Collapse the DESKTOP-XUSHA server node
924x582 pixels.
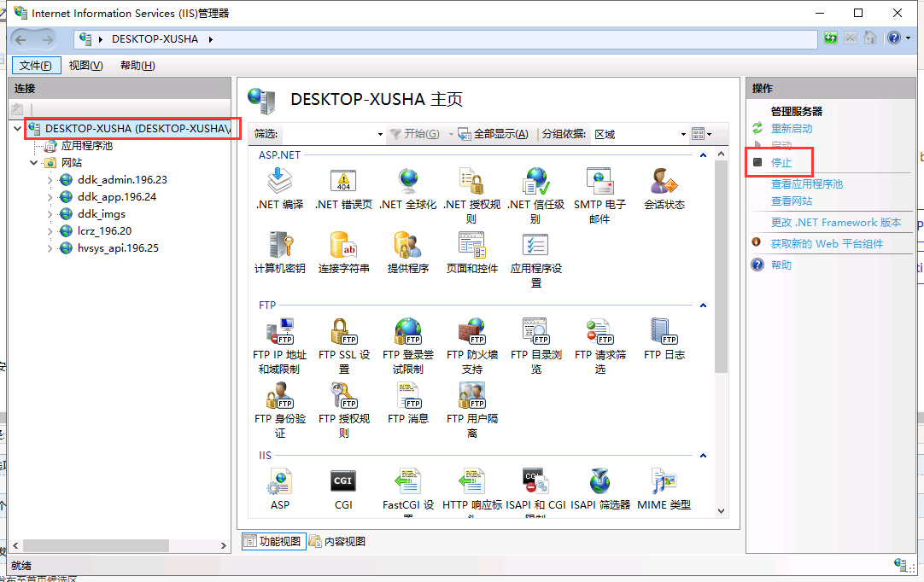[x=18, y=128]
